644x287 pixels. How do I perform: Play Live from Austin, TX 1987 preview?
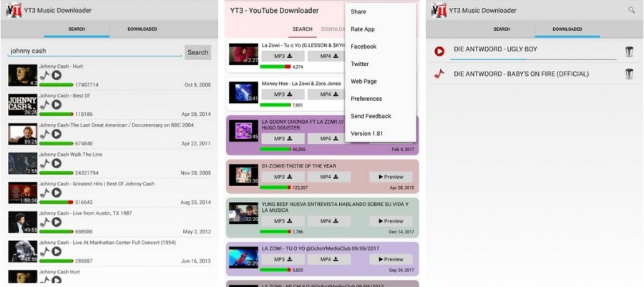pyautogui.click(x=57, y=222)
